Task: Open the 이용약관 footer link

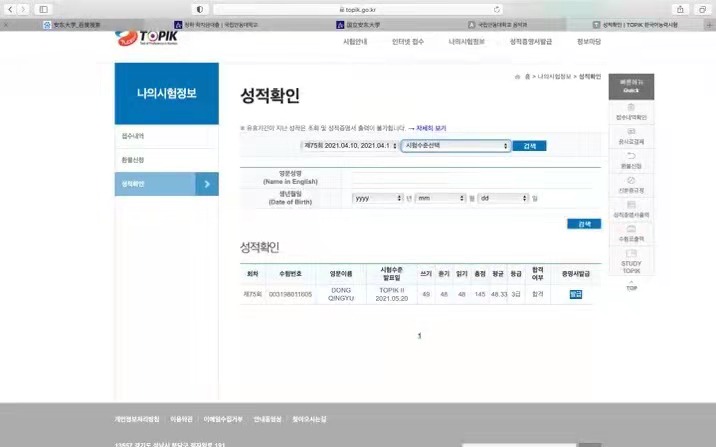Action: point(181,419)
